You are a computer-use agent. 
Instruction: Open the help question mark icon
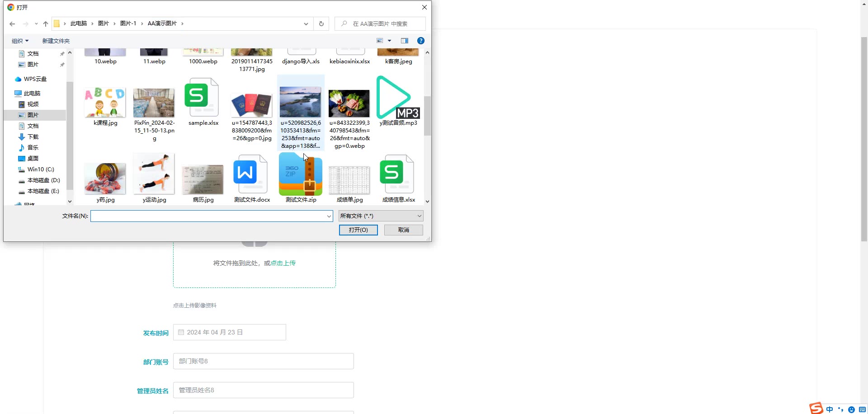421,41
